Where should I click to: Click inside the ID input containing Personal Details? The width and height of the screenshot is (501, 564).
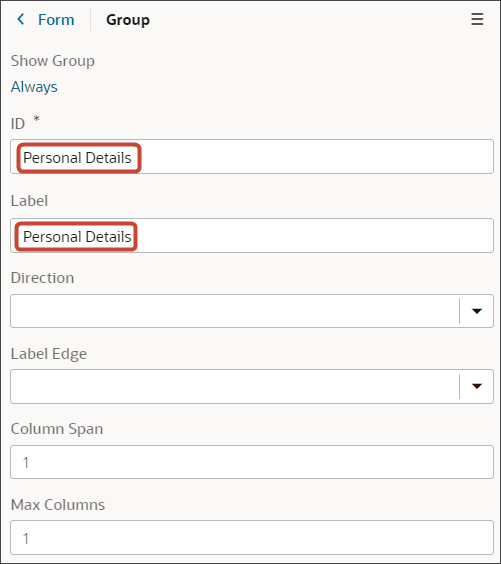pyautogui.click(x=252, y=157)
